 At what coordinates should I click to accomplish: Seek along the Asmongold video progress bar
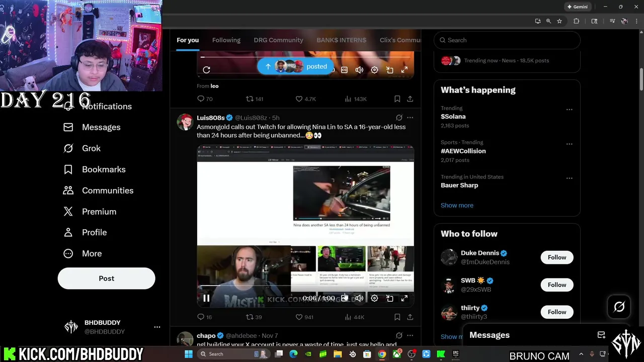[305, 287]
